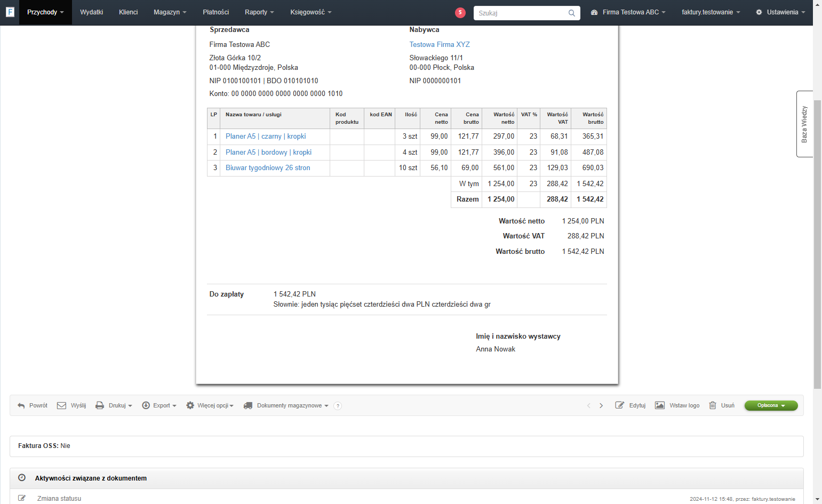Click the app logo icon in the navbar
Screen dimensions: 822x504
click(x=10, y=12)
